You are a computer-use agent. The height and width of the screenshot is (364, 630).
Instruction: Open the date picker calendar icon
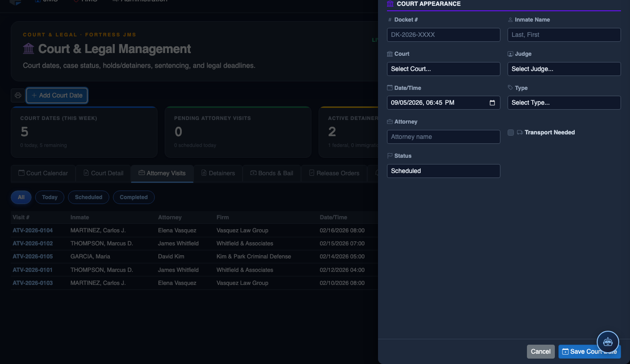[492, 102]
